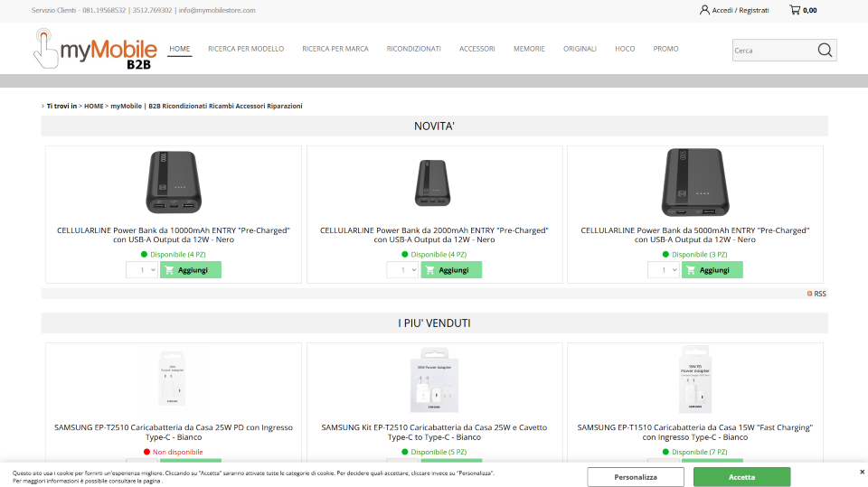
Task: Accept cookies with Accetta button
Action: 741,477
